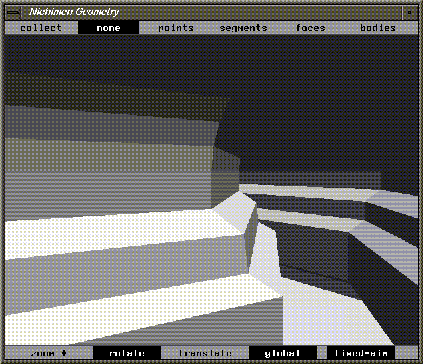The image size is (423, 364).
Task: Click the zoom arrow icon in bottom bar
Action: [64, 353]
